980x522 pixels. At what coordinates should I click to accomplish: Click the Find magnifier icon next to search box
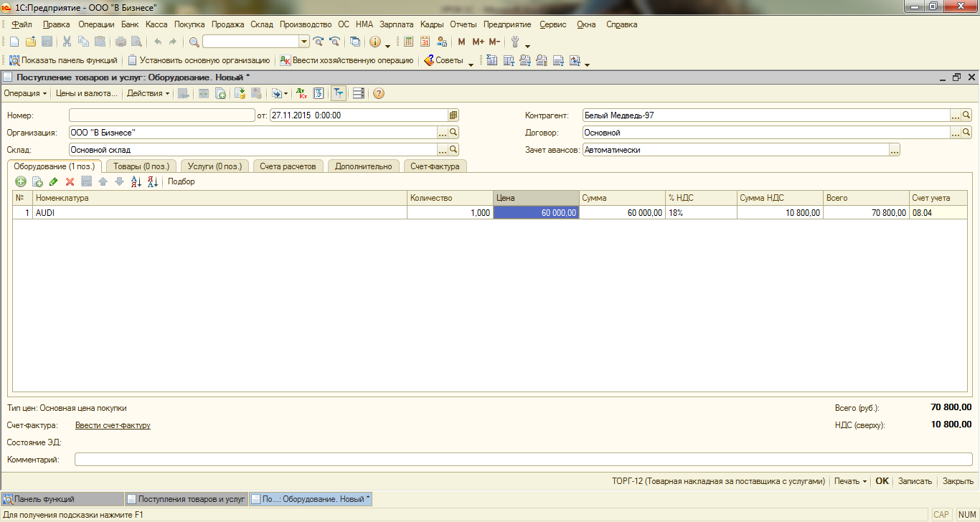click(194, 42)
